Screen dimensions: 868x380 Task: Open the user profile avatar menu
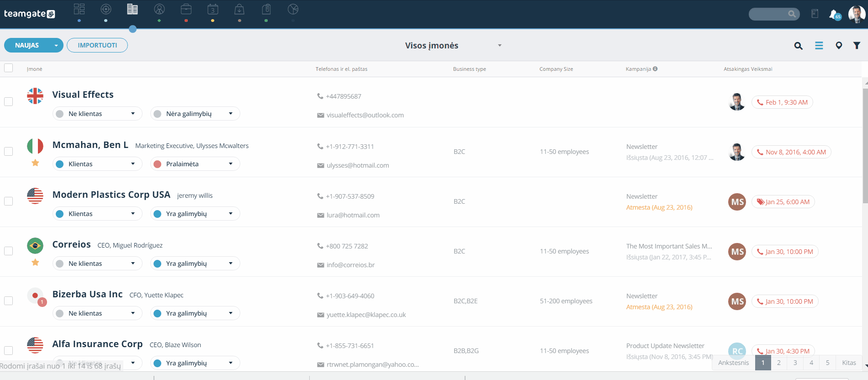[857, 14]
